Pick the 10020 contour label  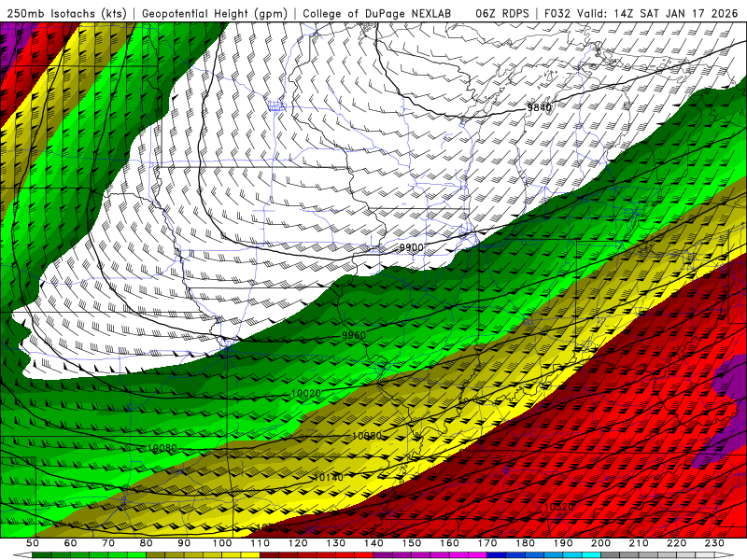click(x=305, y=394)
